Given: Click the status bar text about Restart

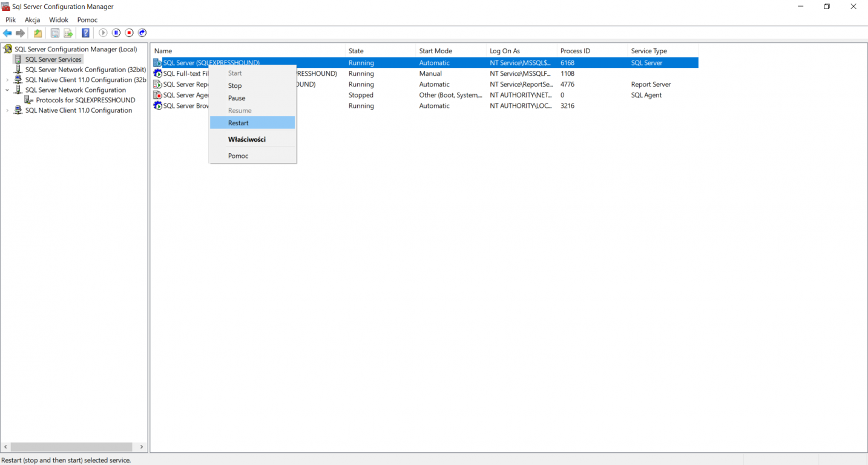Looking at the screenshot, I should (x=66, y=460).
